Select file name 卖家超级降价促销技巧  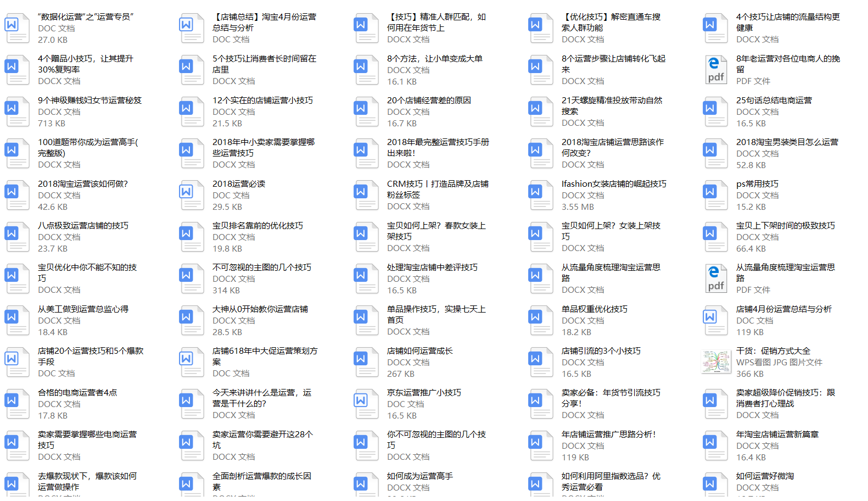(x=786, y=398)
